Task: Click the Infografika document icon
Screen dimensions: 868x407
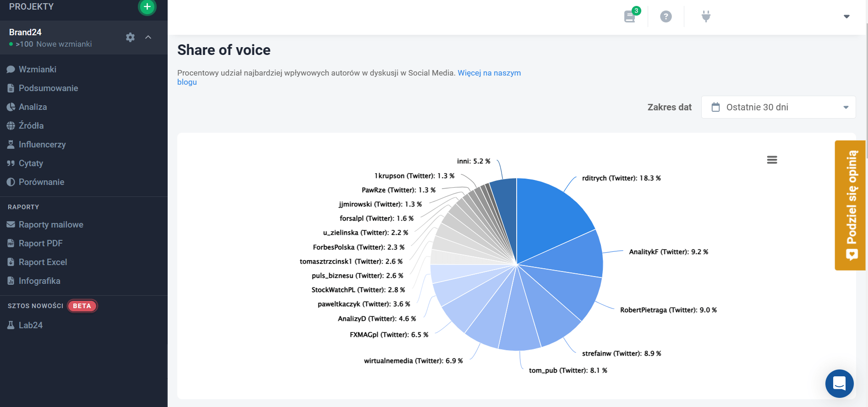Action: click(x=11, y=281)
